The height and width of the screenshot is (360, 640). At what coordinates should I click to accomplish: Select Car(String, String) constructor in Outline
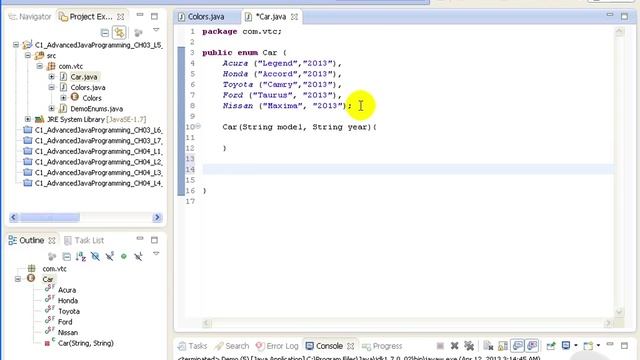(x=86, y=343)
